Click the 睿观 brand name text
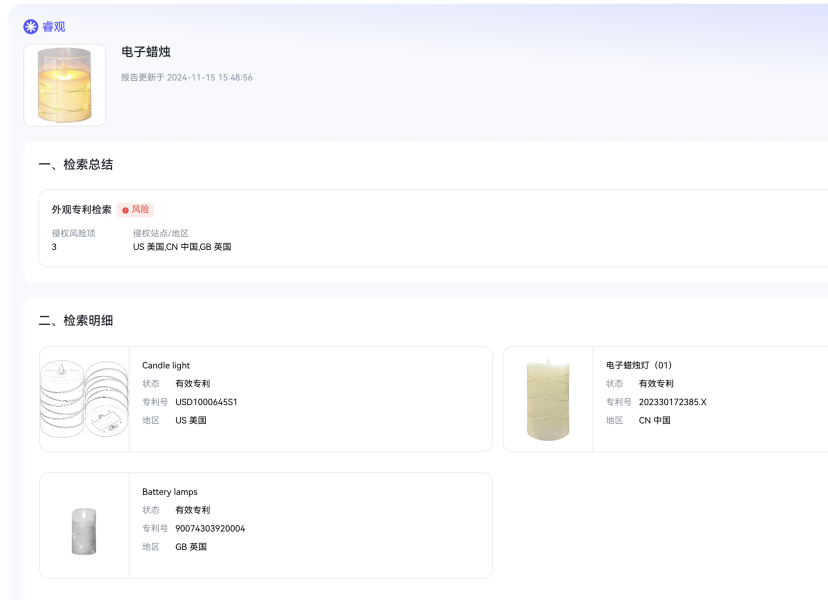The image size is (828, 600). tap(54, 26)
